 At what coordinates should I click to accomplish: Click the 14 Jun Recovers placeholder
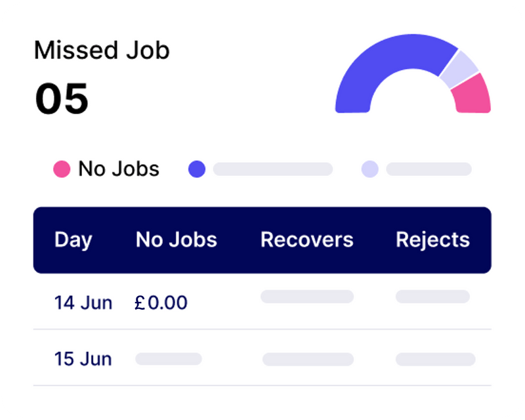(307, 297)
